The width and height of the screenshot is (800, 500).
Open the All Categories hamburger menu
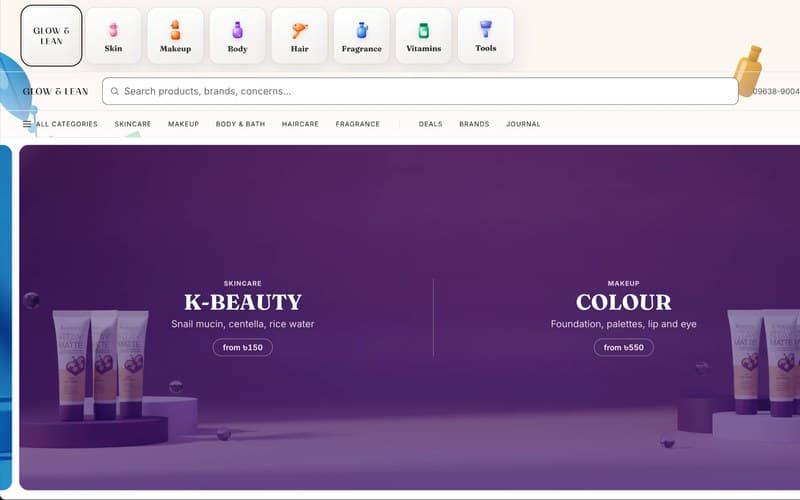click(60, 124)
